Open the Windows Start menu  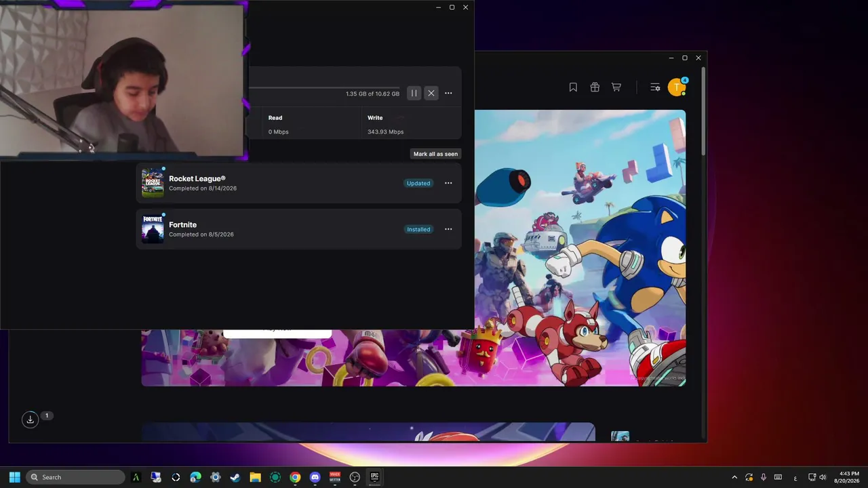tap(14, 477)
